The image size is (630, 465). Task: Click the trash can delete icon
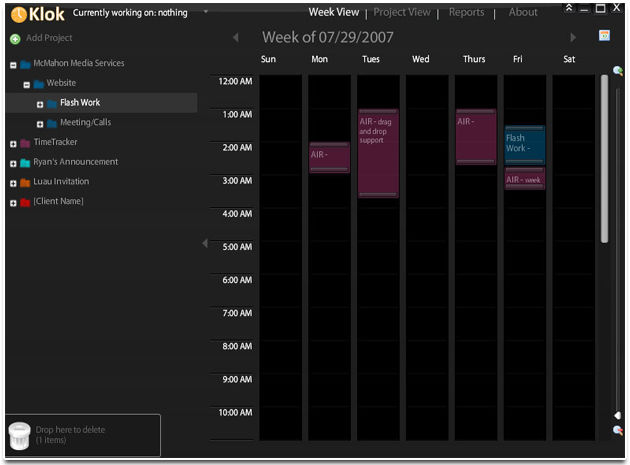pos(19,436)
